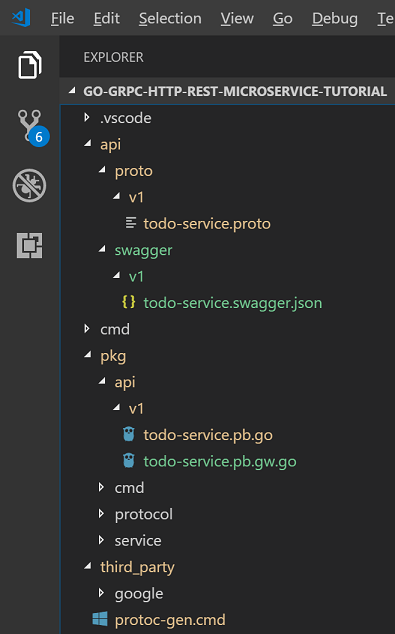Open the Extensions view icon
This screenshot has height=634, width=395.
(30, 245)
